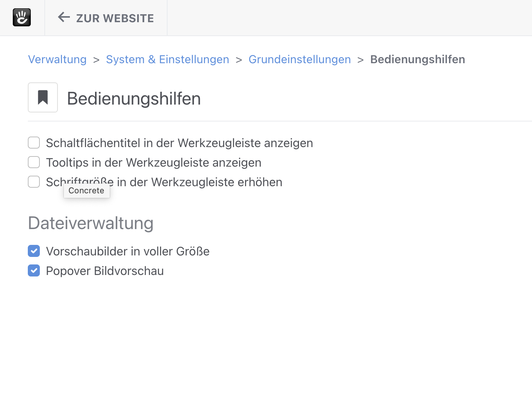Uncheck Vorschaubilder in voller Größe checkbox

point(34,251)
